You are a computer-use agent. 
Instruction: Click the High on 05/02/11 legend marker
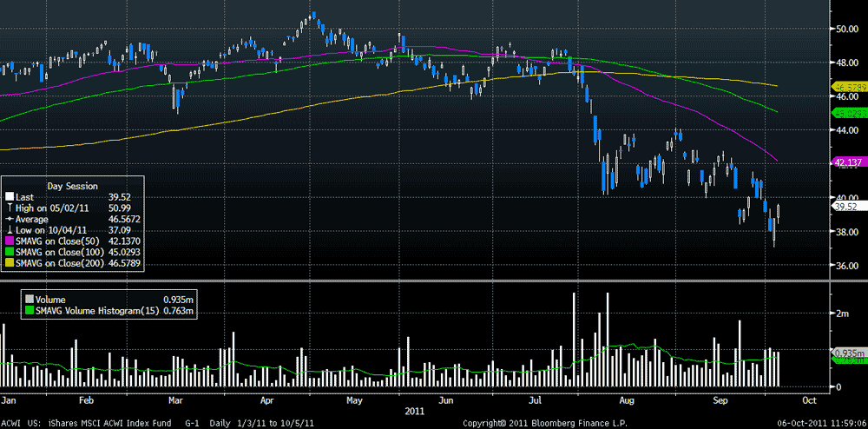tap(10, 208)
